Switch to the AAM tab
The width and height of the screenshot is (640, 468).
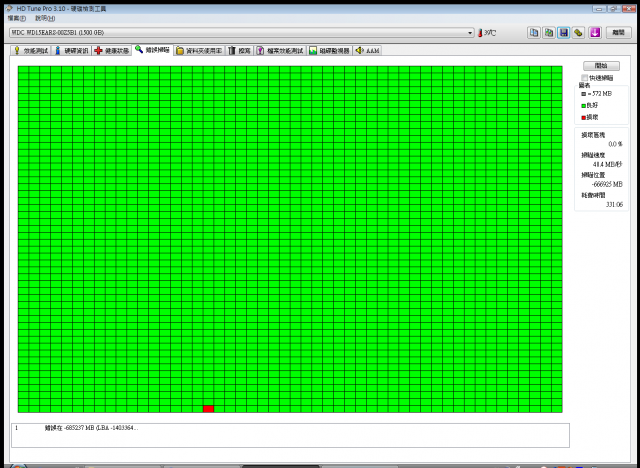coord(367,51)
